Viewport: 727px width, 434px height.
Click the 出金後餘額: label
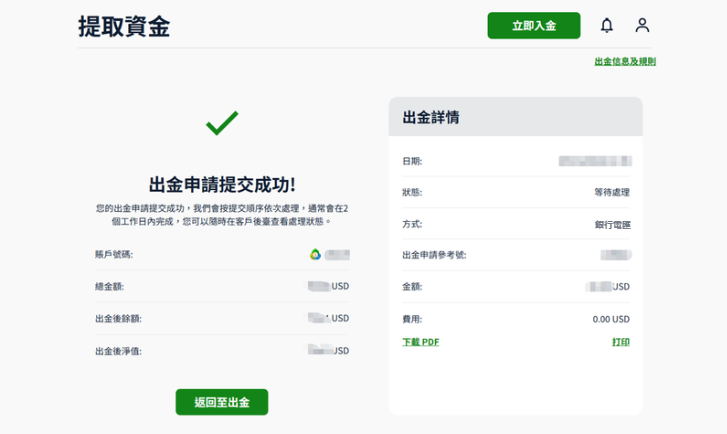(x=118, y=319)
